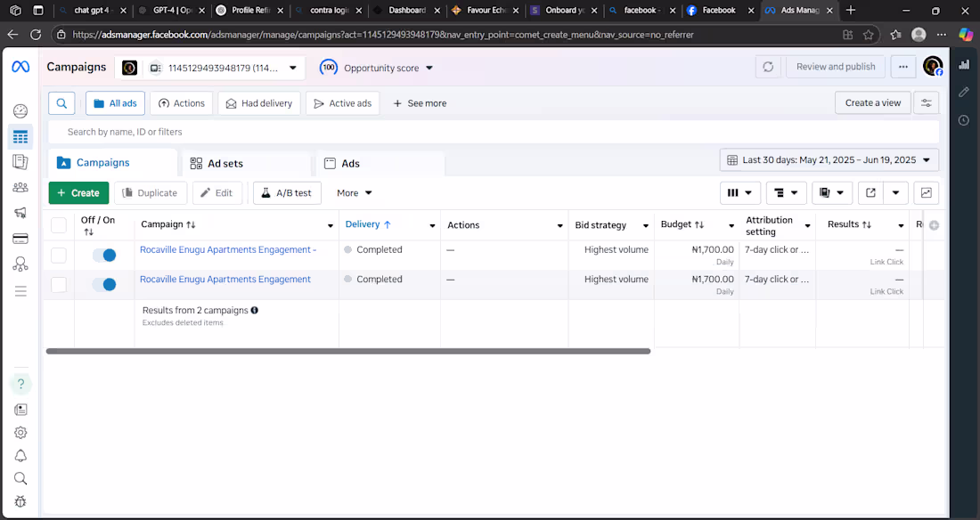Add column with plus circle icon
Viewport: 980px width, 520px height.
(x=934, y=225)
